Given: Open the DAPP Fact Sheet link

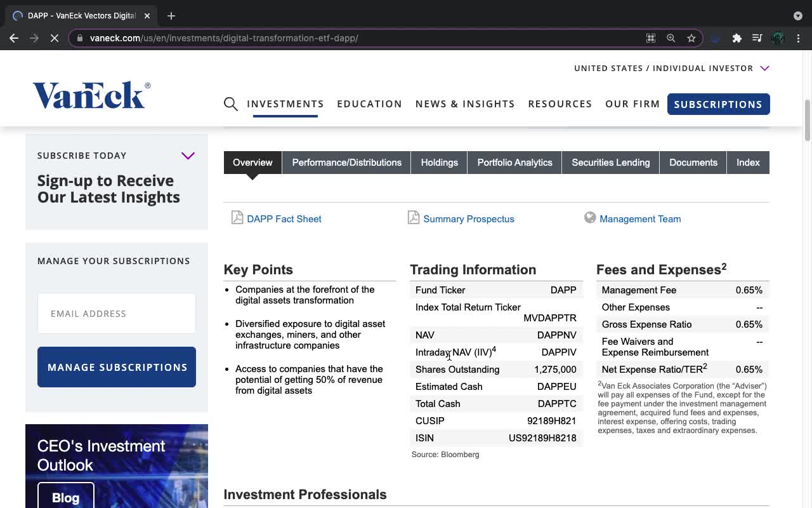Looking at the screenshot, I should point(284,219).
